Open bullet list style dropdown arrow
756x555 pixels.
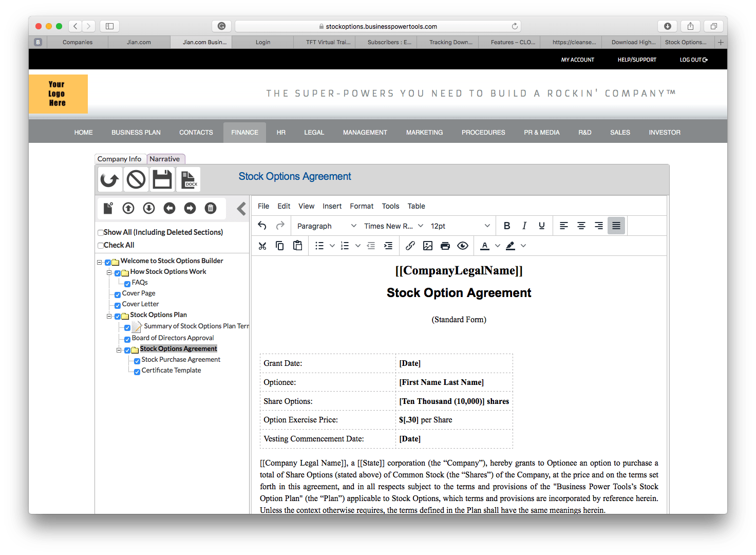click(x=332, y=246)
